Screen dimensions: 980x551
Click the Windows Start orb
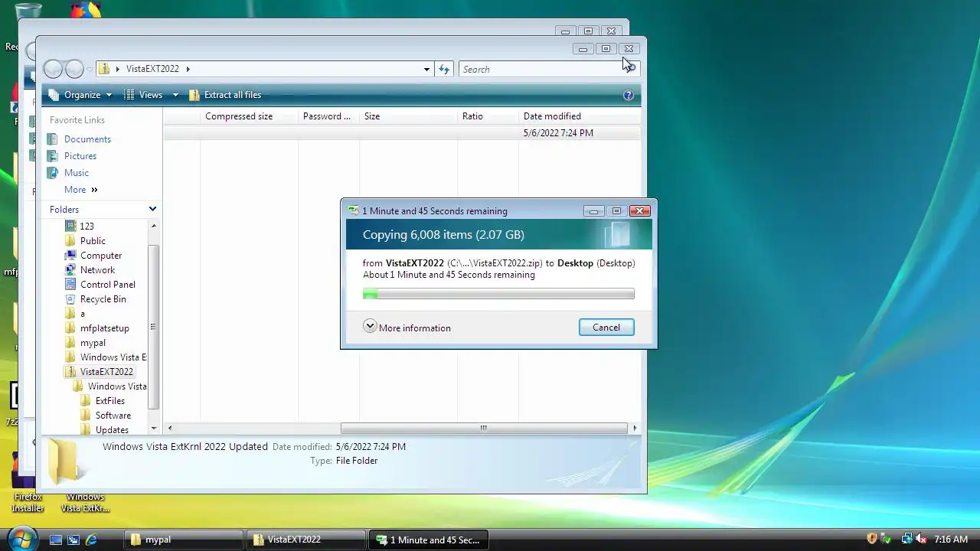(21, 538)
